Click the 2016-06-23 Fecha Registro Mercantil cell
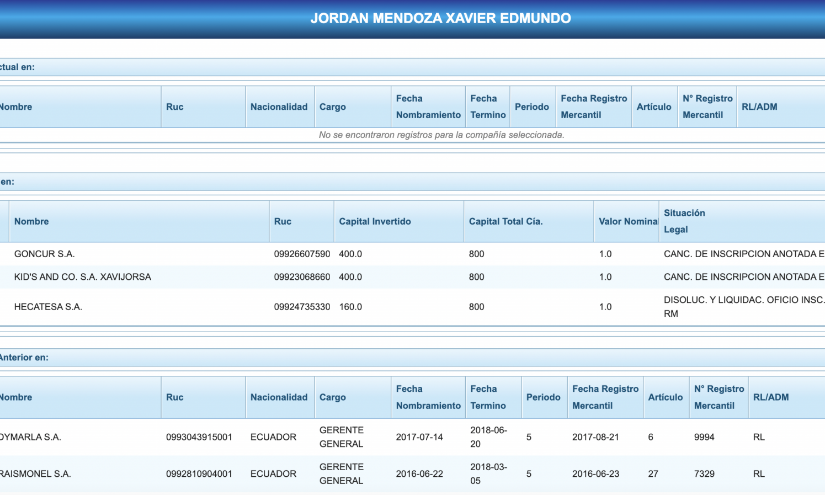This screenshot has height=495, width=825. point(596,474)
